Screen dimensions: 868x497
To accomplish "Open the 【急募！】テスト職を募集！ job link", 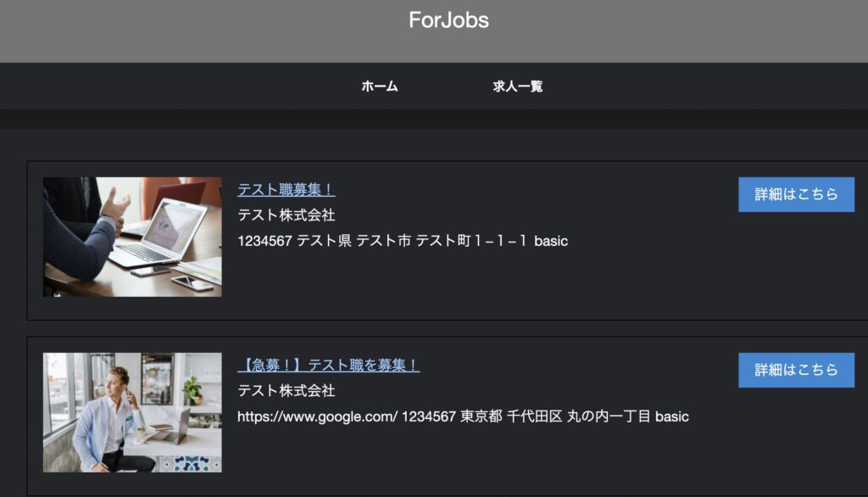I will (x=328, y=366).
